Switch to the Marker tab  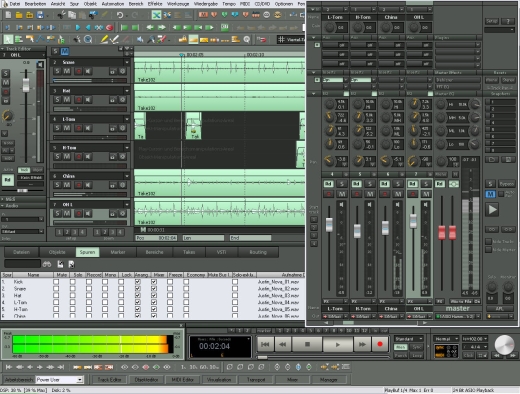[118, 252]
